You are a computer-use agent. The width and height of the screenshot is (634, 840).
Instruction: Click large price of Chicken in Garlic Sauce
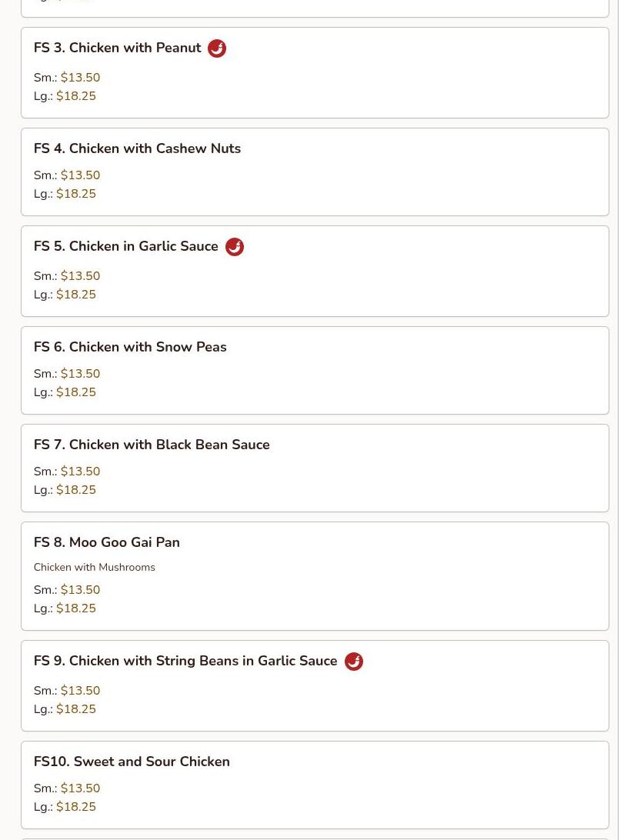pos(76,295)
